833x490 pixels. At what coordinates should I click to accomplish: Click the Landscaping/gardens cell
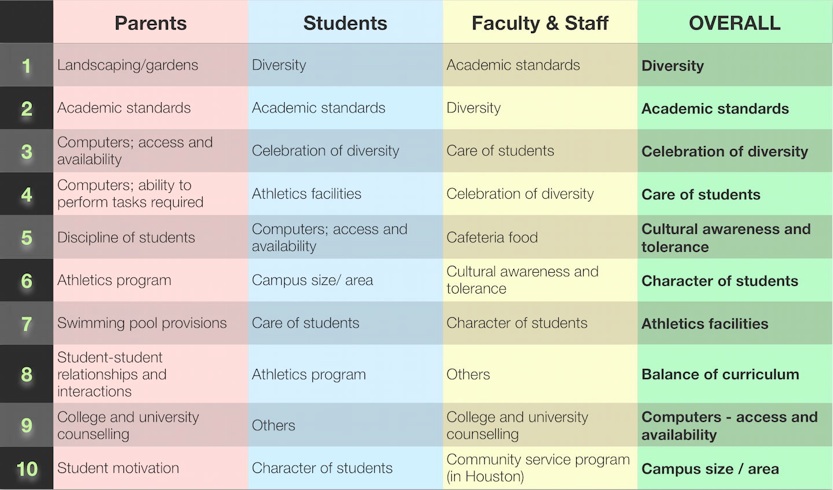[x=128, y=66]
